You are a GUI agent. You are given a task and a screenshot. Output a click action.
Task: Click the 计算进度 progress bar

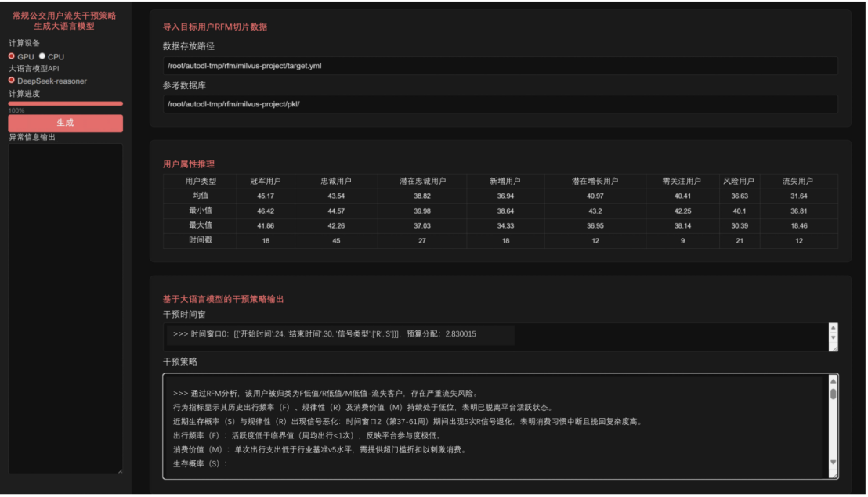tap(65, 103)
